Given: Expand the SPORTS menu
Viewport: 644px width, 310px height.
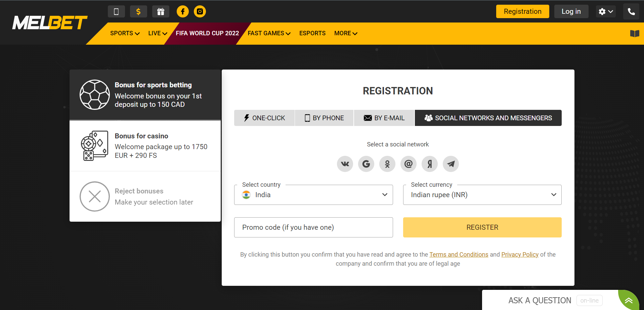Looking at the screenshot, I should pos(125,33).
